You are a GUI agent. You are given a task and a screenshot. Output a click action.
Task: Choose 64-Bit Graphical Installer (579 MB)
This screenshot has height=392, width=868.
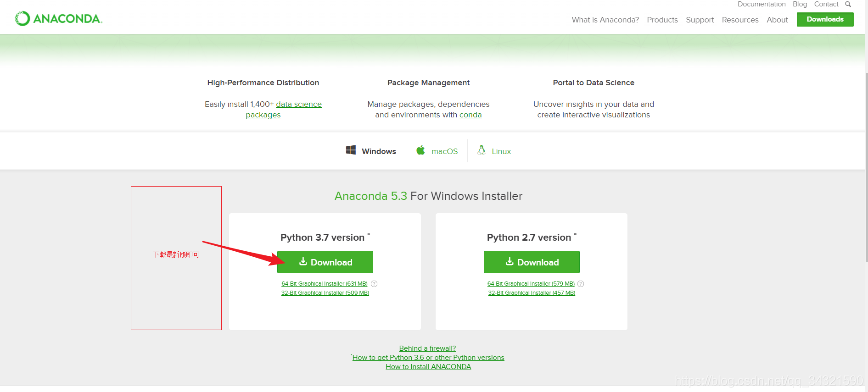point(531,284)
